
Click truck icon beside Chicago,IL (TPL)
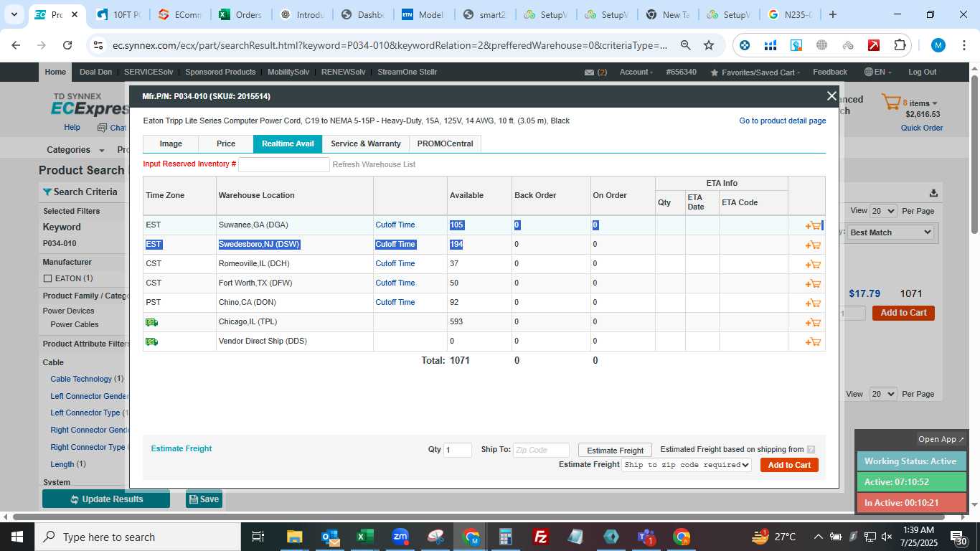151,322
